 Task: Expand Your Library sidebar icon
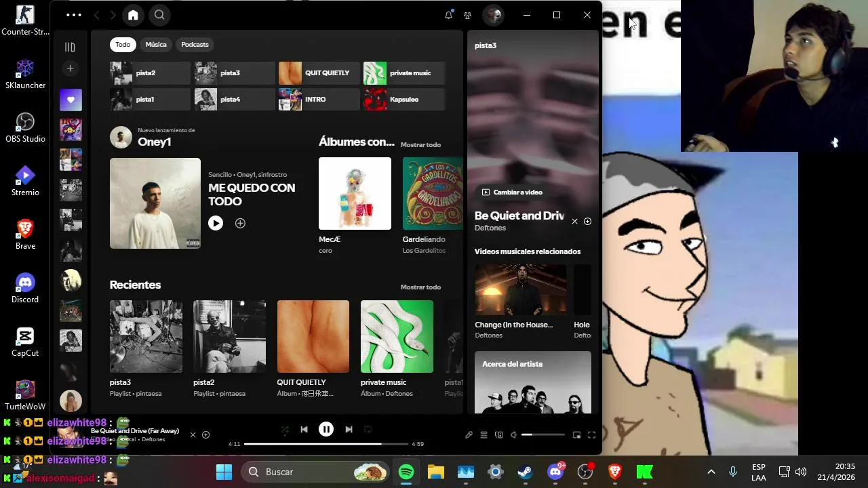[70, 47]
